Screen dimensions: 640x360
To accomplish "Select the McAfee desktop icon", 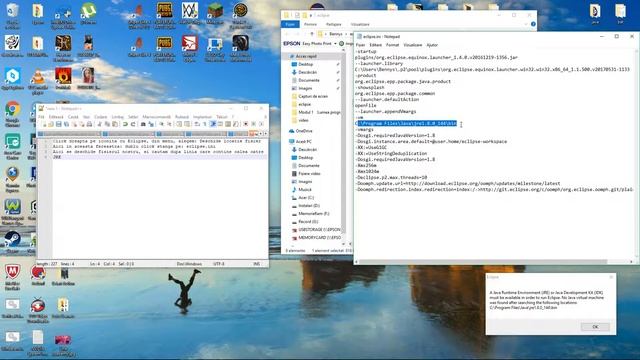I will tap(13, 277).
